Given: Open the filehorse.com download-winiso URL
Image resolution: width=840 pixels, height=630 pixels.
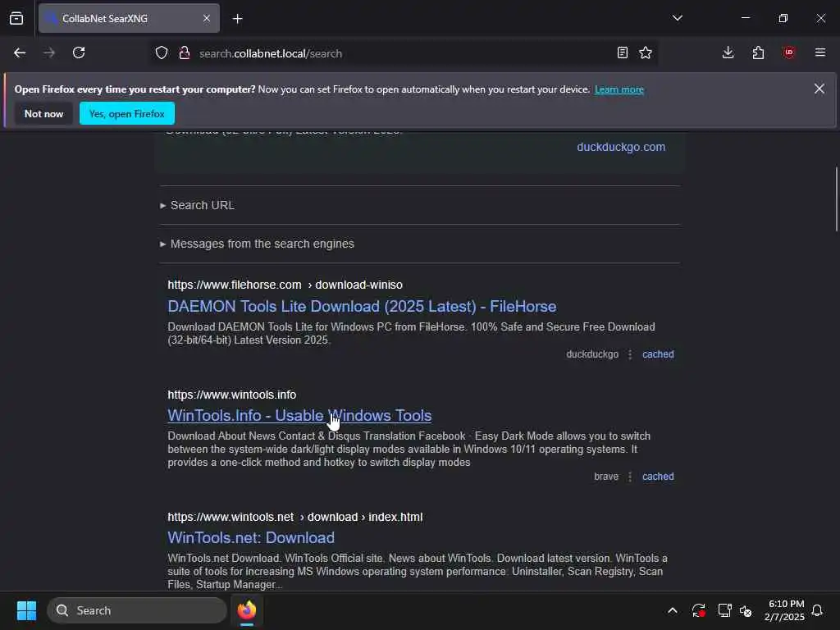Looking at the screenshot, I should pos(285,285).
